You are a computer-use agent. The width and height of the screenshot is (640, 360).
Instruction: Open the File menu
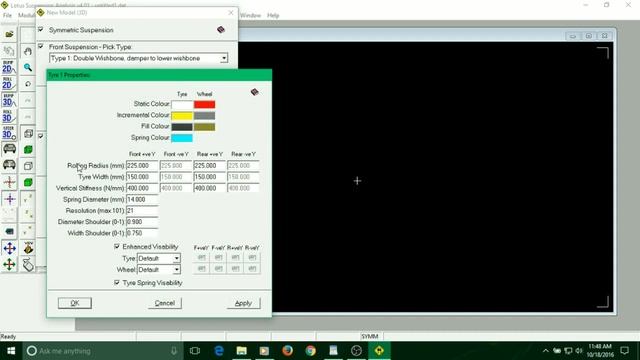click(x=7, y=16)
